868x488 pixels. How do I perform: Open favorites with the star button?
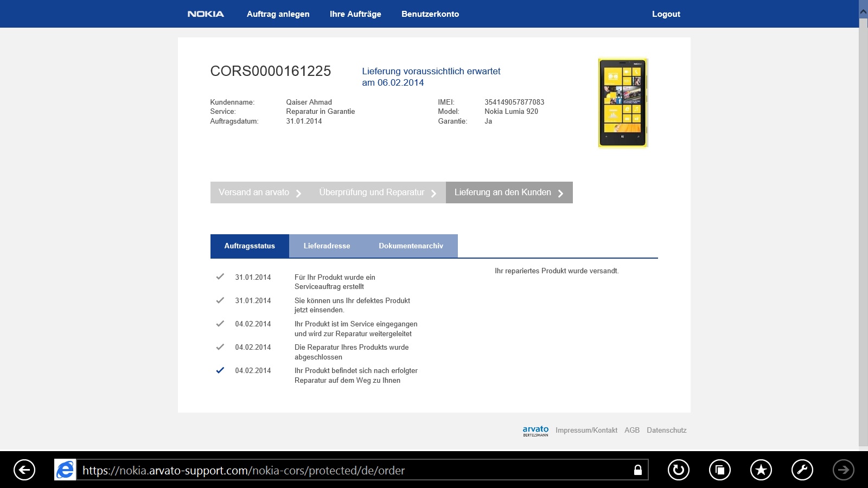[x=761, y=470]
